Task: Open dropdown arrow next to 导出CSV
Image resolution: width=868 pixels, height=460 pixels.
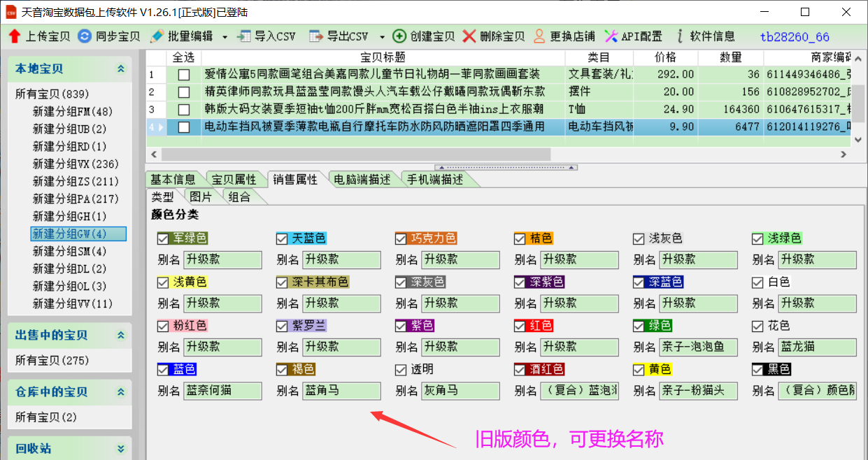Action: click(x=382, y=37)
